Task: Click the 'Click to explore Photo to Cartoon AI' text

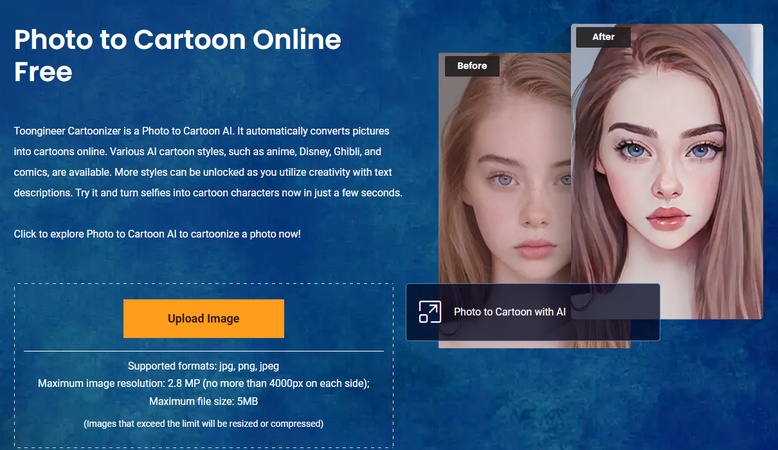Action: tap(157, 234)
